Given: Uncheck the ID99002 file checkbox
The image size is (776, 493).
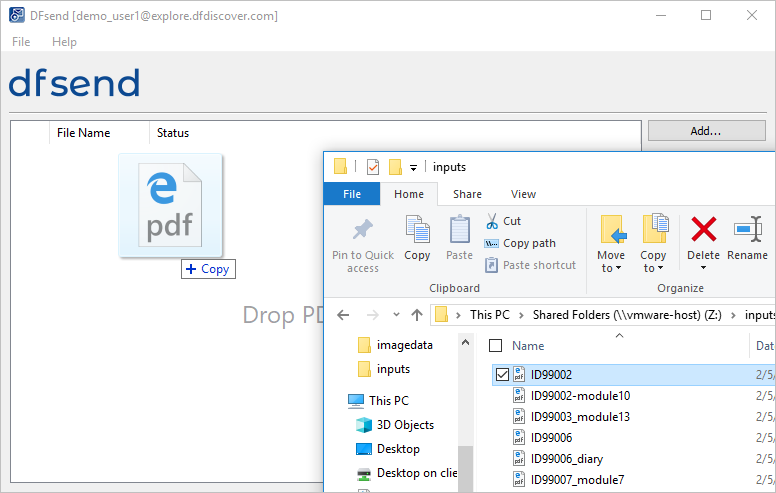Looking at the screenshot, I should [502, 375].
